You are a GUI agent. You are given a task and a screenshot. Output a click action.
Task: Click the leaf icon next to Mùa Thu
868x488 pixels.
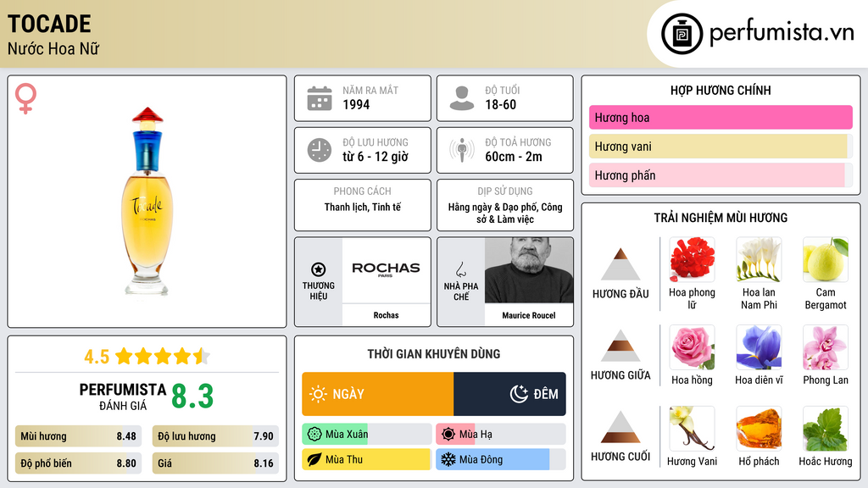[314, 460]
